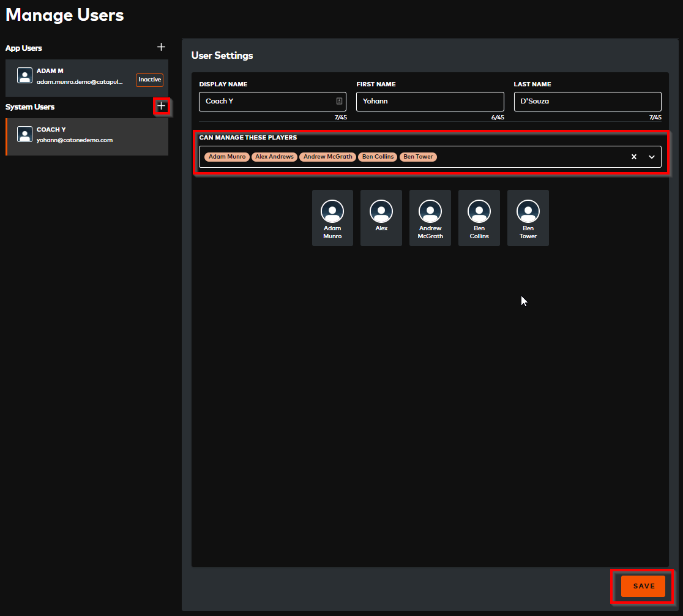Focus the Display Name input field
The height and width of the screenshot is (616, 683).
click(x=273, y=101)
